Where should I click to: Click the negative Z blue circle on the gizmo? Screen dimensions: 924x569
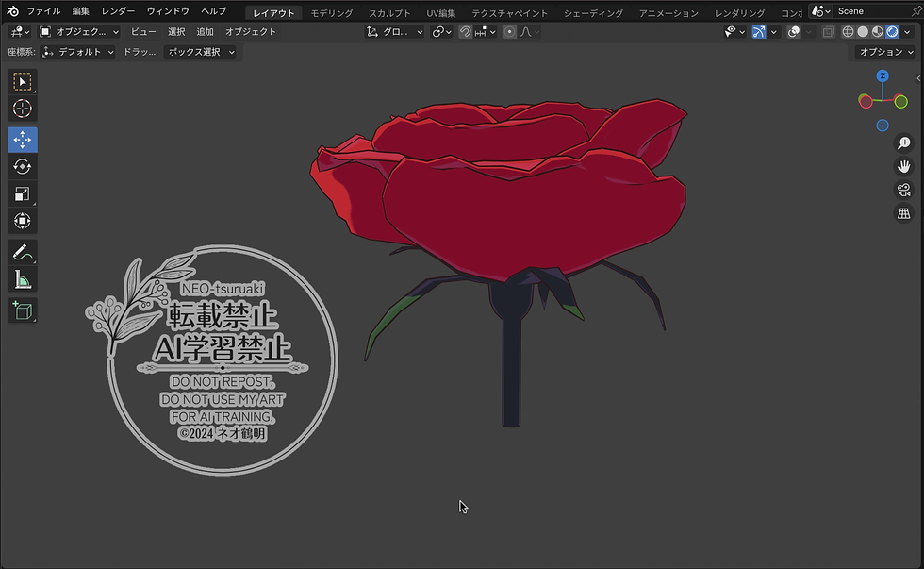coord(883,126)
